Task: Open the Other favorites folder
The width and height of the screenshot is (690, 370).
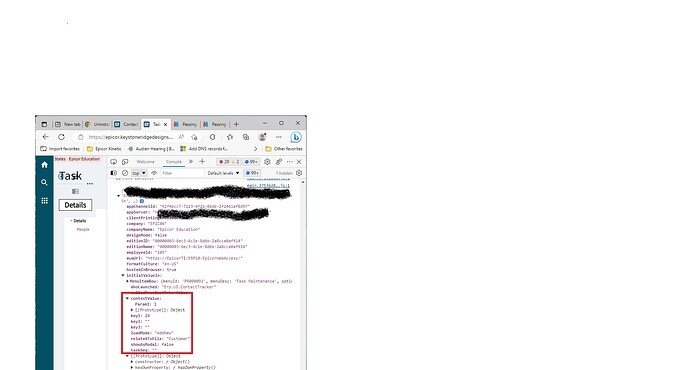Action: (284, 149)
